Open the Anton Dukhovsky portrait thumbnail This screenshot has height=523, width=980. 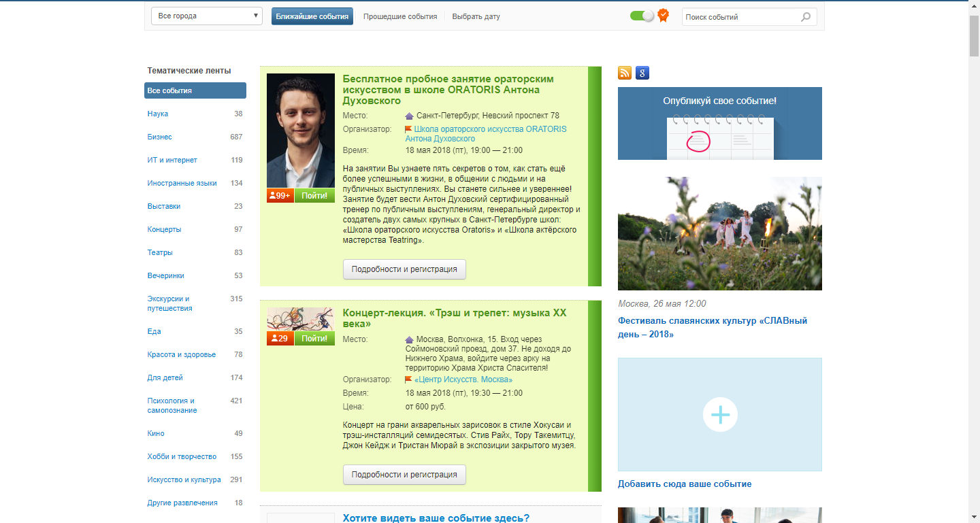tap(301, 131)
